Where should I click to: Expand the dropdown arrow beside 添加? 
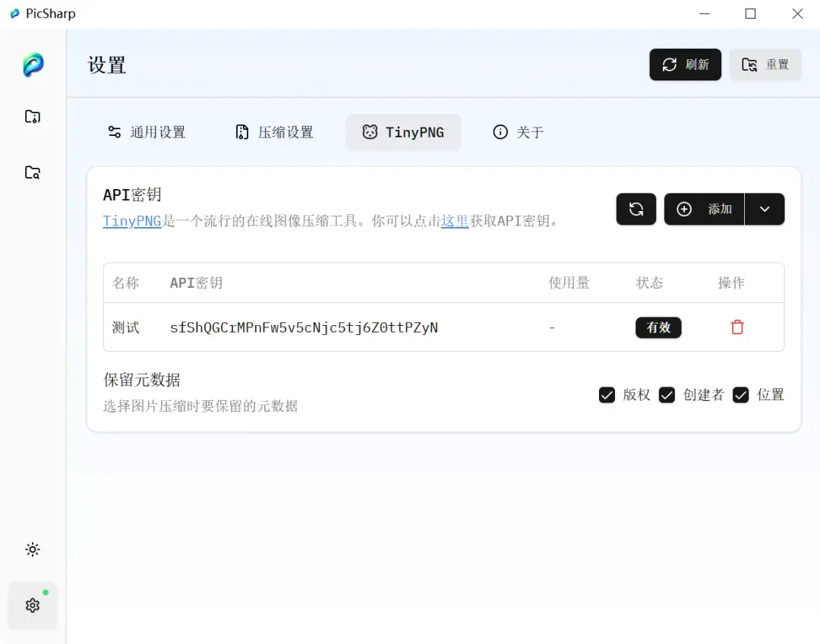pos(765,210)
